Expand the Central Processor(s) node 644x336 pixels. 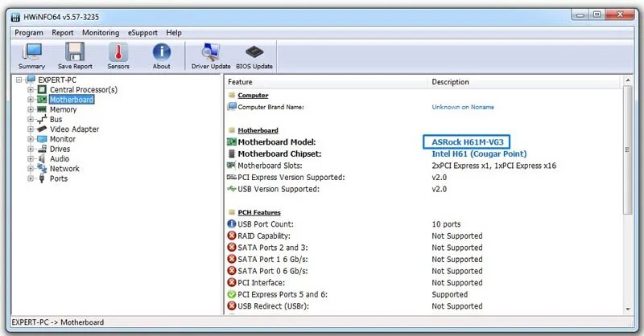(31, 89)
